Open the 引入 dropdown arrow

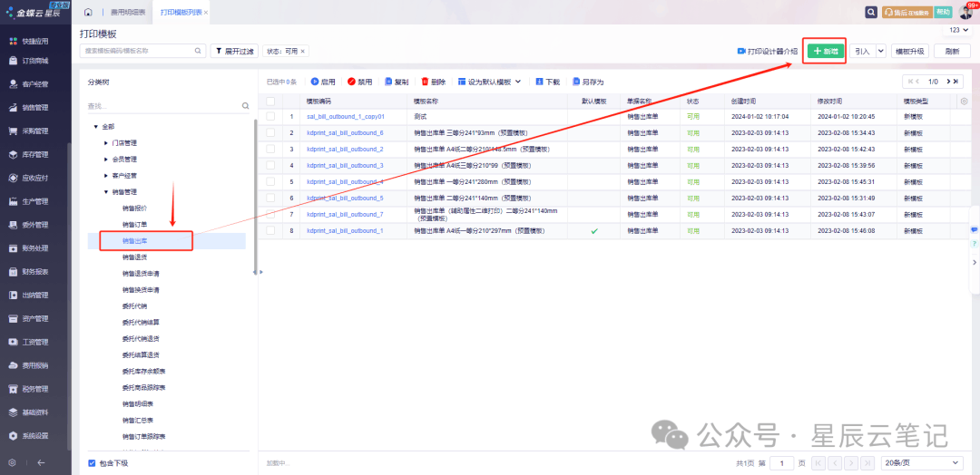point(880,52)
